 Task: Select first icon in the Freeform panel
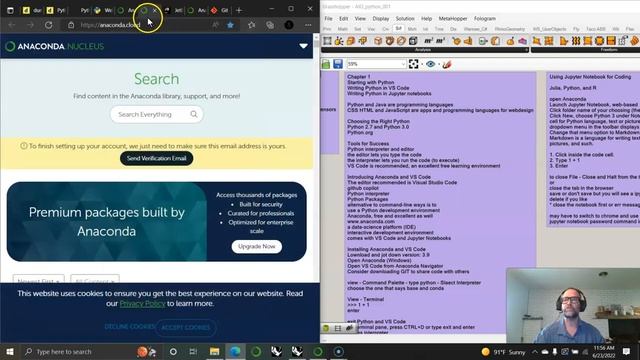click(x=536, y=40)
